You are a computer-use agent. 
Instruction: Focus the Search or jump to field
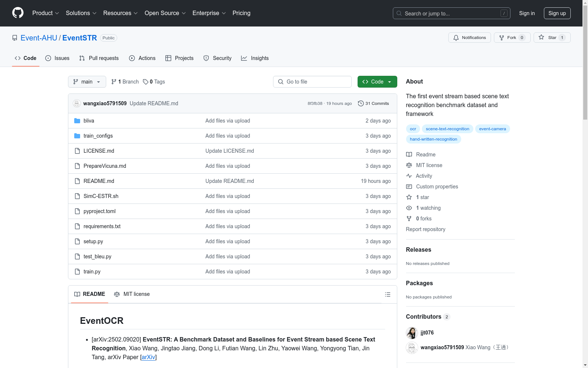(x=451, y=13)
